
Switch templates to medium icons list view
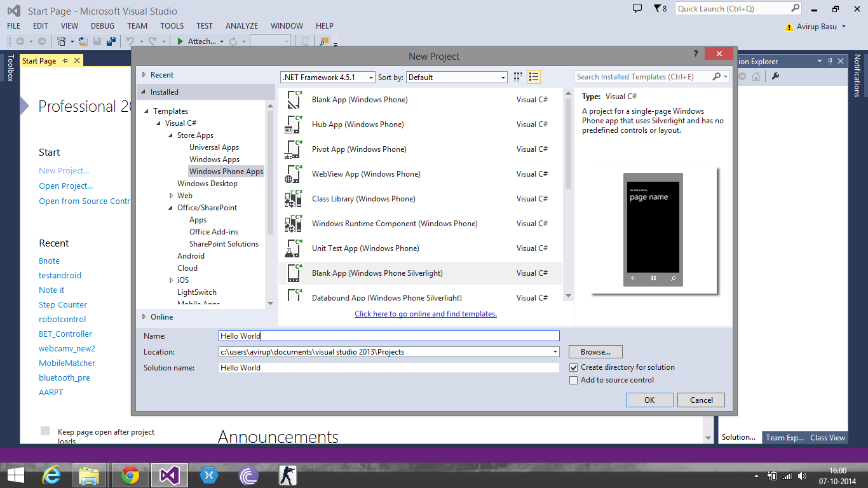coord(534,77)
